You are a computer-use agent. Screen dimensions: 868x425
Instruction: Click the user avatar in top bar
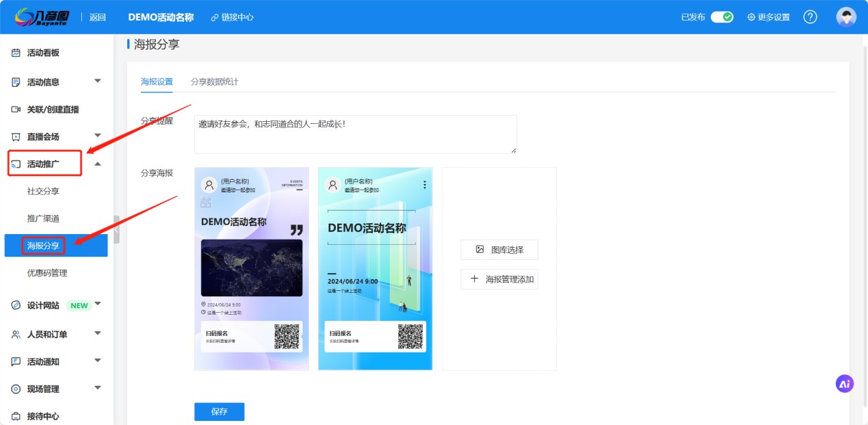pos(846,17)
